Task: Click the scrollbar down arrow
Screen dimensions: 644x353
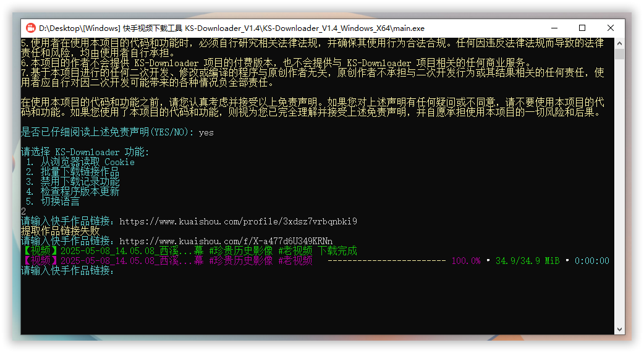Action: pos(619,330)
